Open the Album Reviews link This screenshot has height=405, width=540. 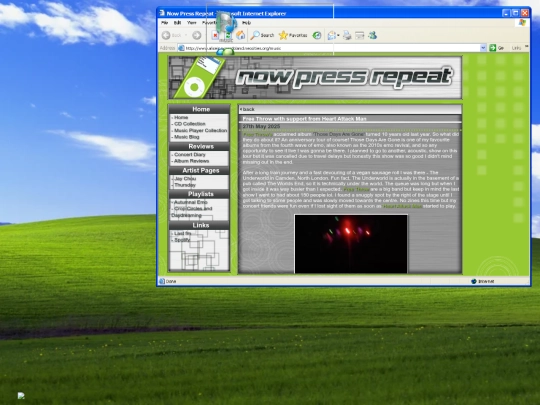[x=191, y=161]
